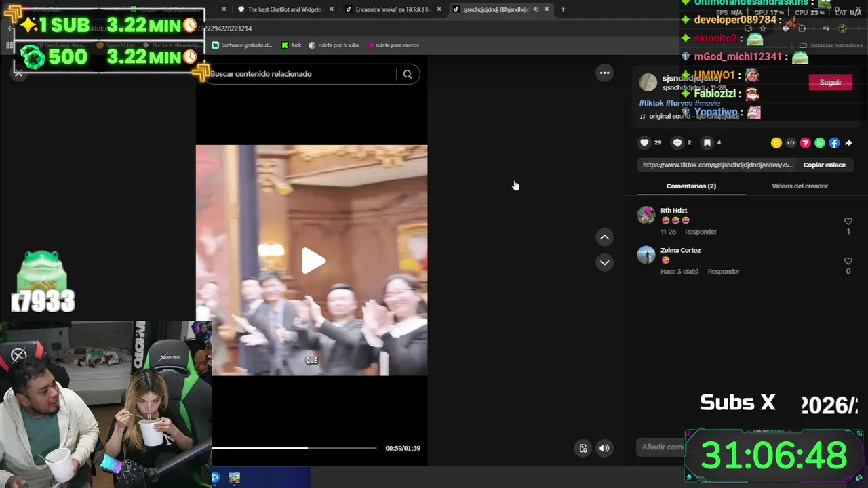The image size is (868, 488).
Task: Switch to 'Vídeos del creador' tab
Action: [x=800, y=186]
